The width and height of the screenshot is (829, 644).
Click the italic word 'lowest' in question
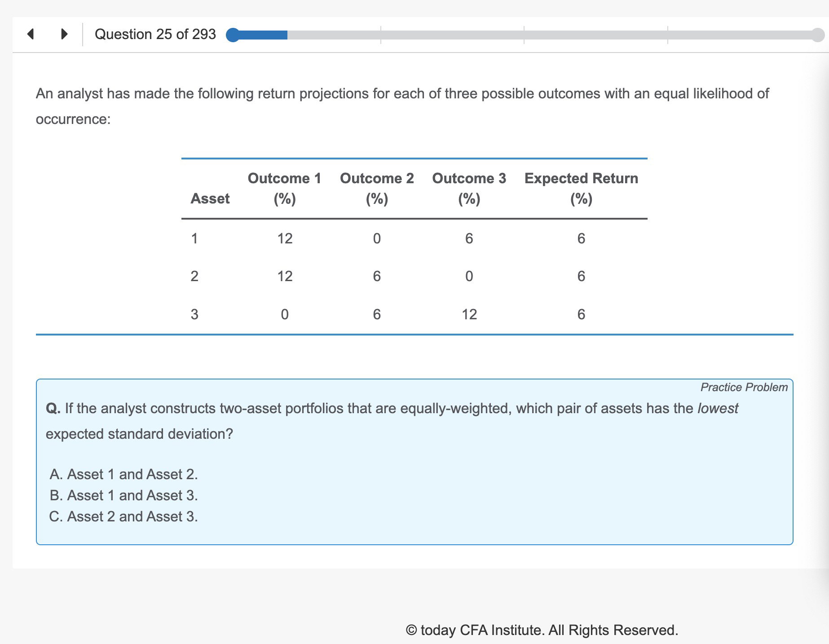pos(718,408)
